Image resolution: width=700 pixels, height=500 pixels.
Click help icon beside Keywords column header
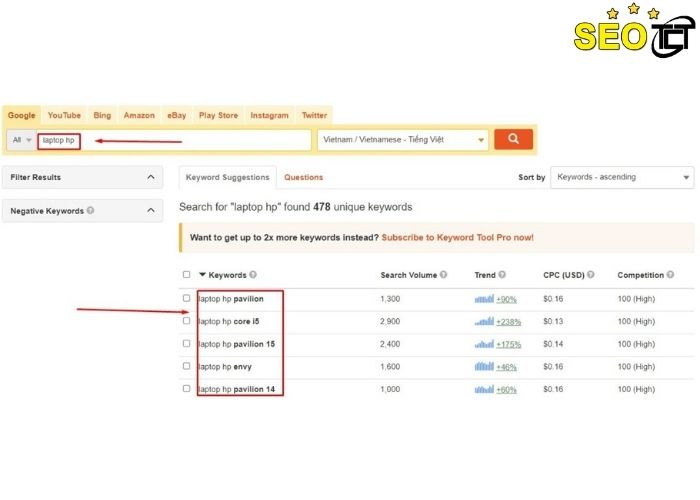point(253,275)
